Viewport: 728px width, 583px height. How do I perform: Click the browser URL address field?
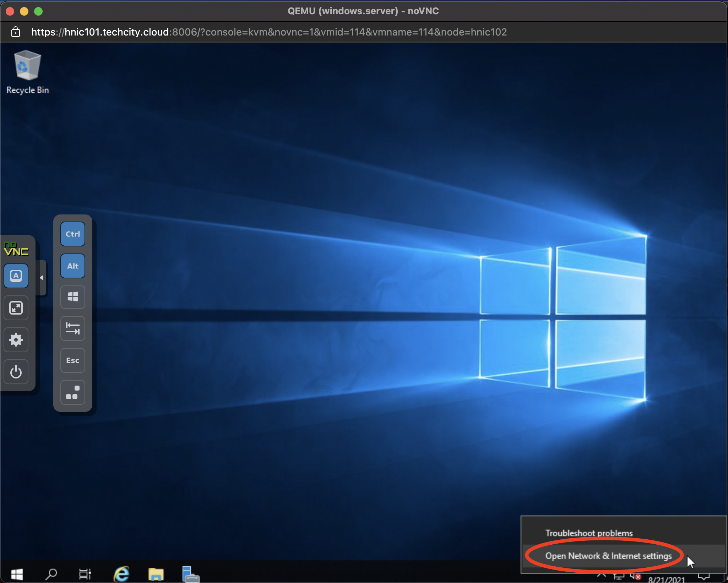(269, 32)
